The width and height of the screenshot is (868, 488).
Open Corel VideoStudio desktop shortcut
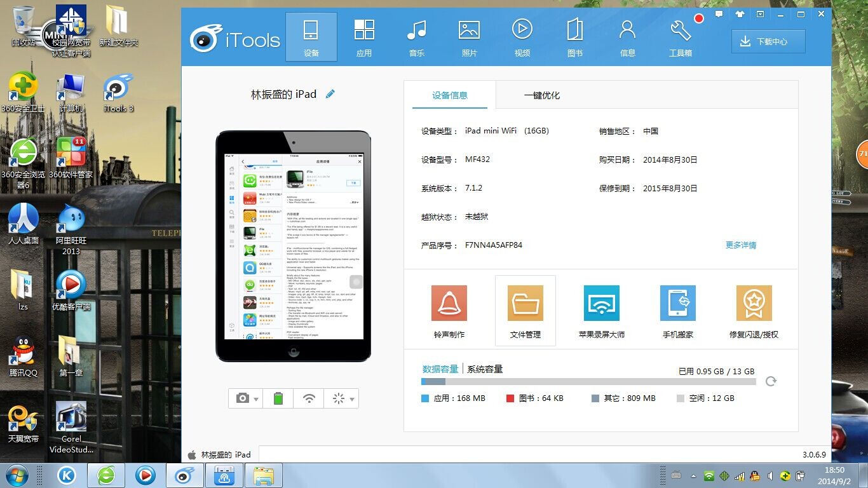(71, 428)
